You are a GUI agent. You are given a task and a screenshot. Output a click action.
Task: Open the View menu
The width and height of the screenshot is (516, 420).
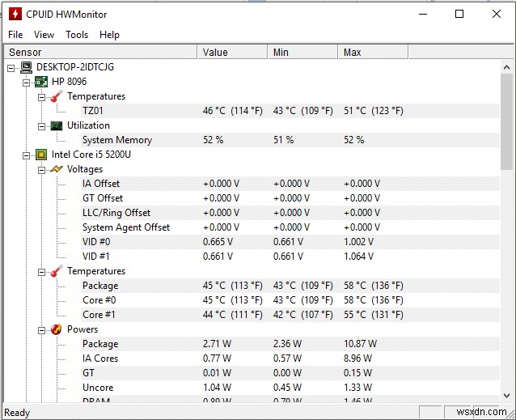coord(44,35)
